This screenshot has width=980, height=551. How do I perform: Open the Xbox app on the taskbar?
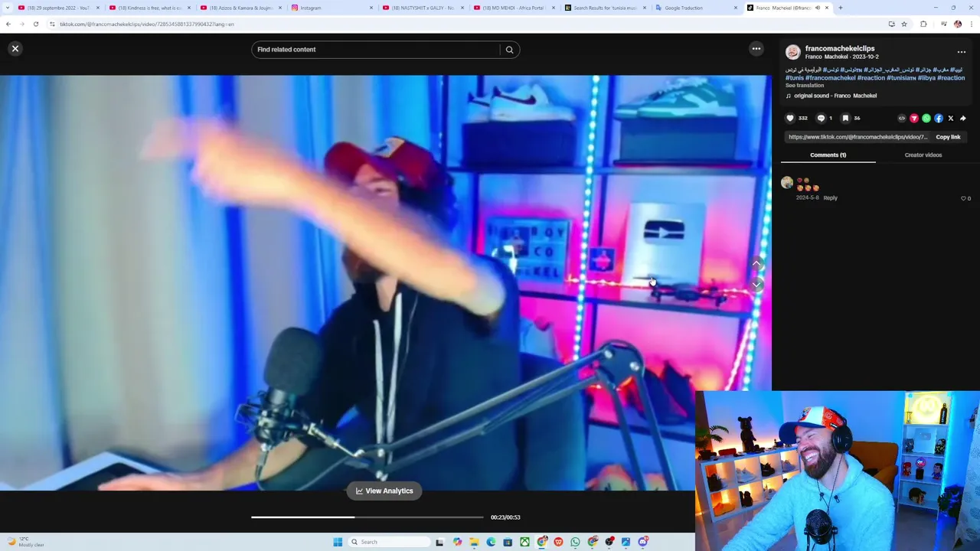pos(524,542)
